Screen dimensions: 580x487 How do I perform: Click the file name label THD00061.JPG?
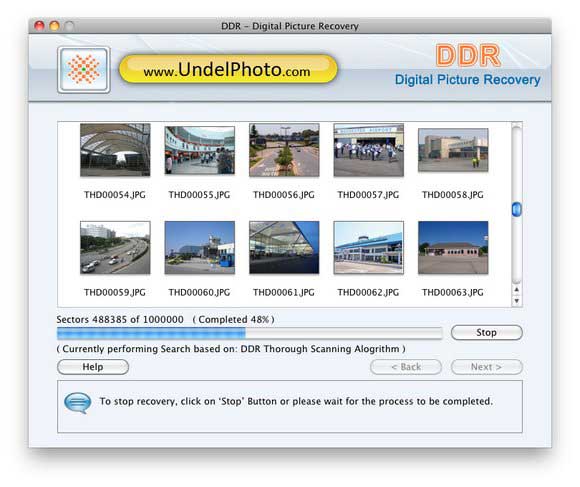[x=284, y=292]
